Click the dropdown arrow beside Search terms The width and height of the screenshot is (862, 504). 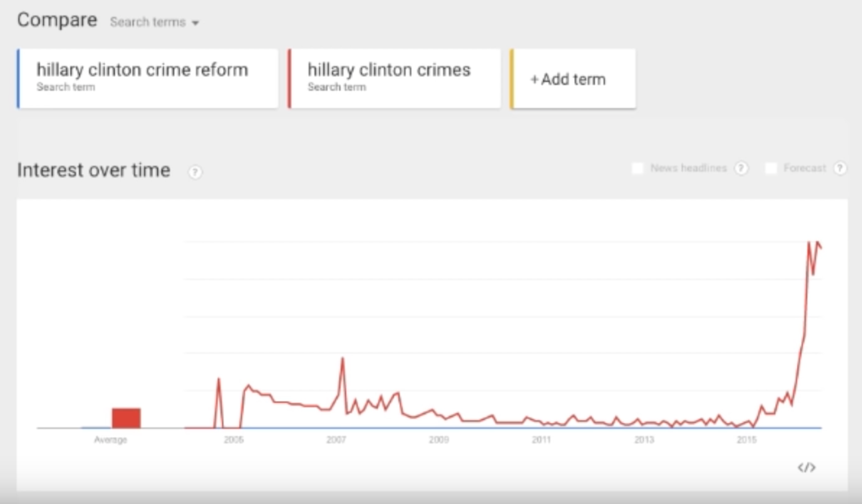coord(195,23)
